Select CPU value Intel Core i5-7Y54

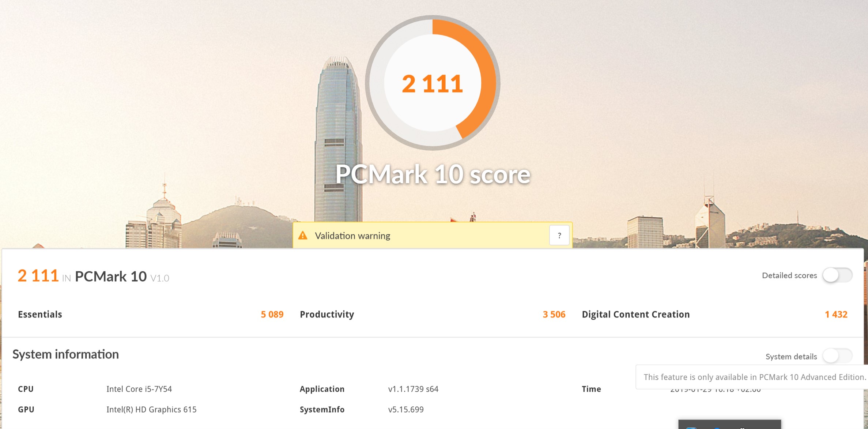(x=139, y=389)
